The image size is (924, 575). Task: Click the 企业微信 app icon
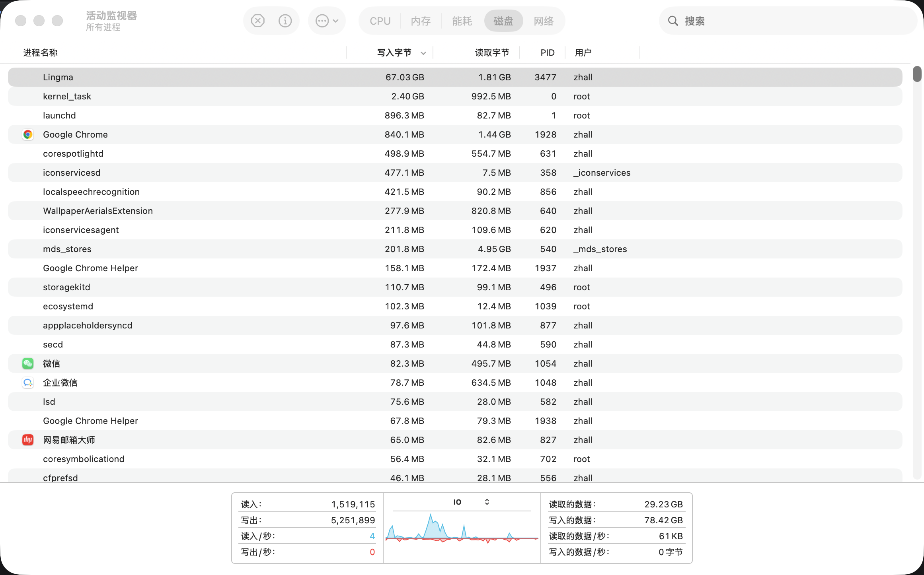(27, 383)
